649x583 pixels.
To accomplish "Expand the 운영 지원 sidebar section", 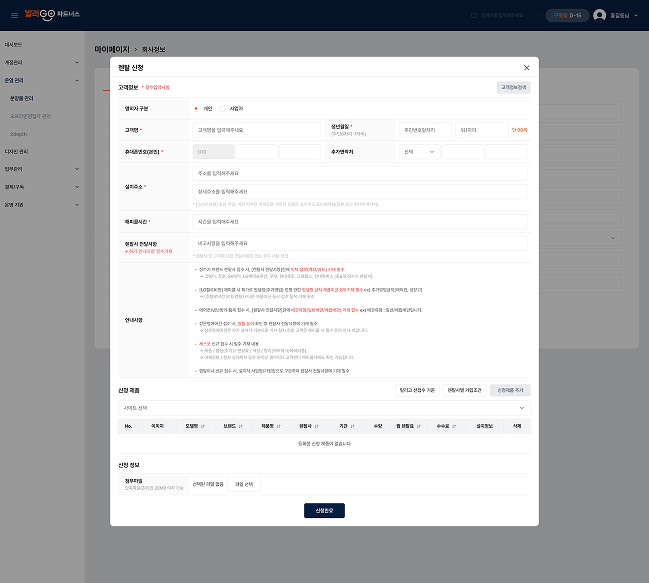I will coord(77,205).
